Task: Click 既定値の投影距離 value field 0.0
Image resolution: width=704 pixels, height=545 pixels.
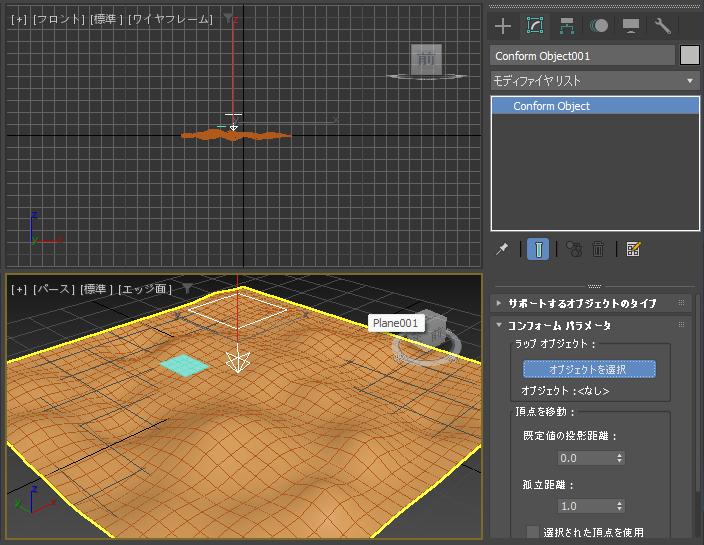Action: click(x=586, y=458)
